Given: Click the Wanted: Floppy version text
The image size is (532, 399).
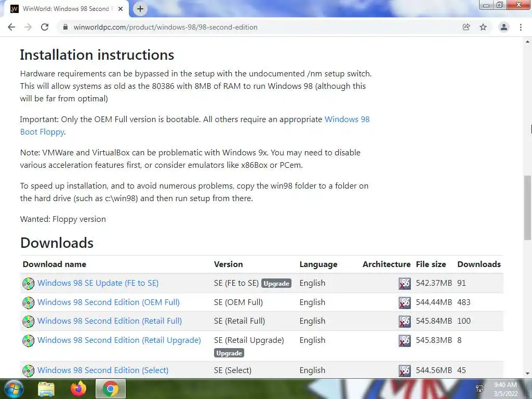Looking at the screenshot, I should 63,219.
